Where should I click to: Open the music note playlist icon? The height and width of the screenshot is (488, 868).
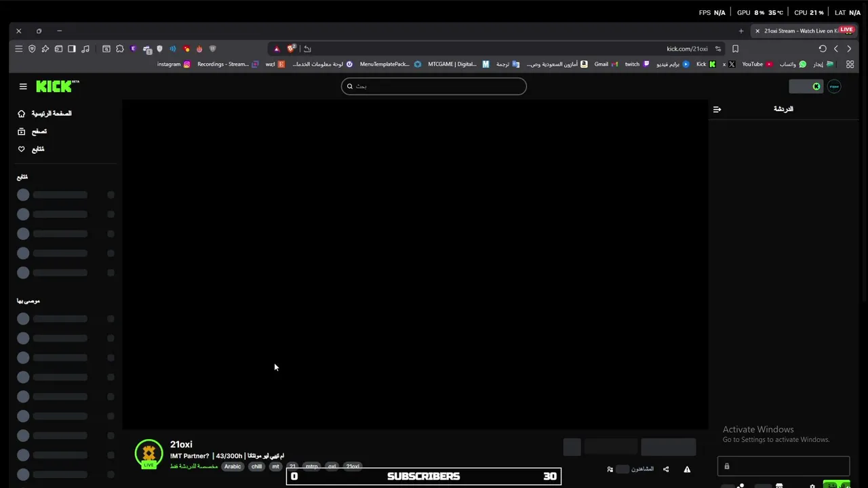pyautogui.click(x=85, y=49)
